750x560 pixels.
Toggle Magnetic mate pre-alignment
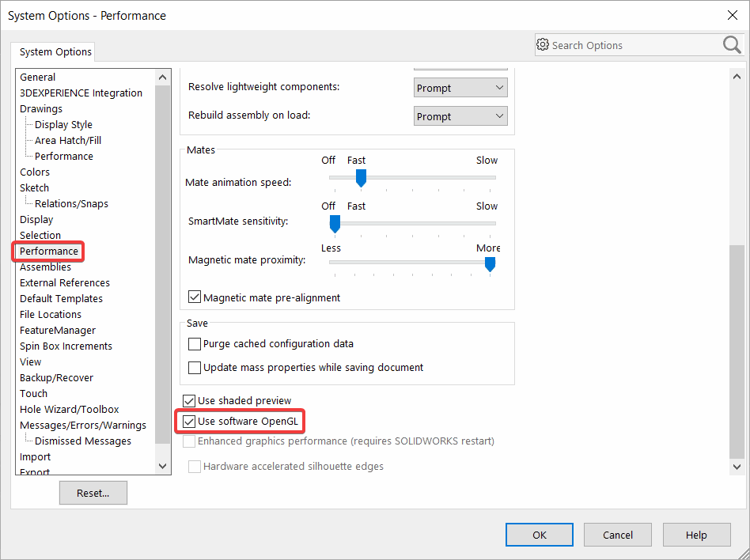point(194,297)
